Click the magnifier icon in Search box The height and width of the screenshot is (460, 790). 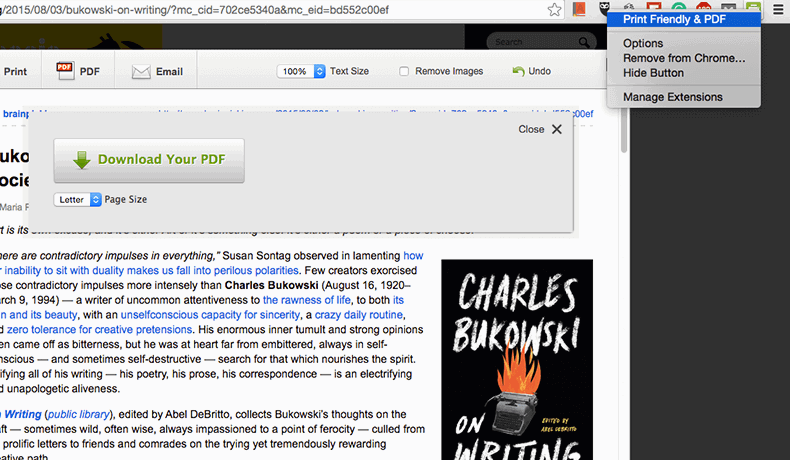[583, 42]
